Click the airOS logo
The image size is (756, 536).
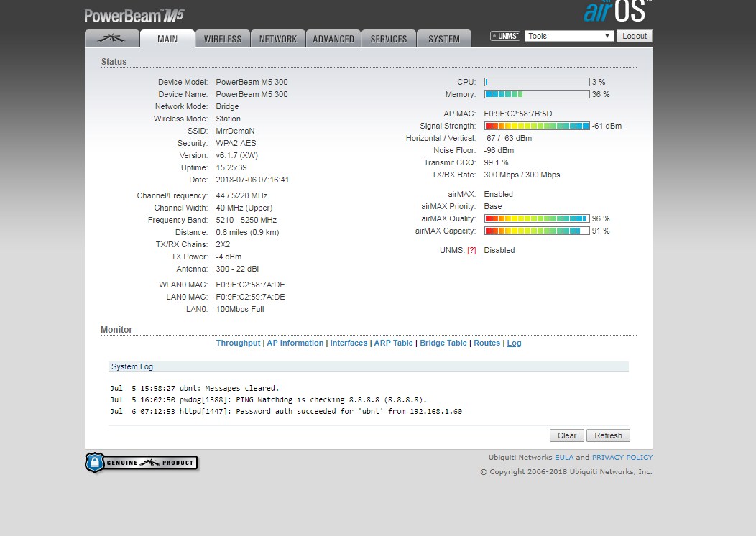point(616,11)
